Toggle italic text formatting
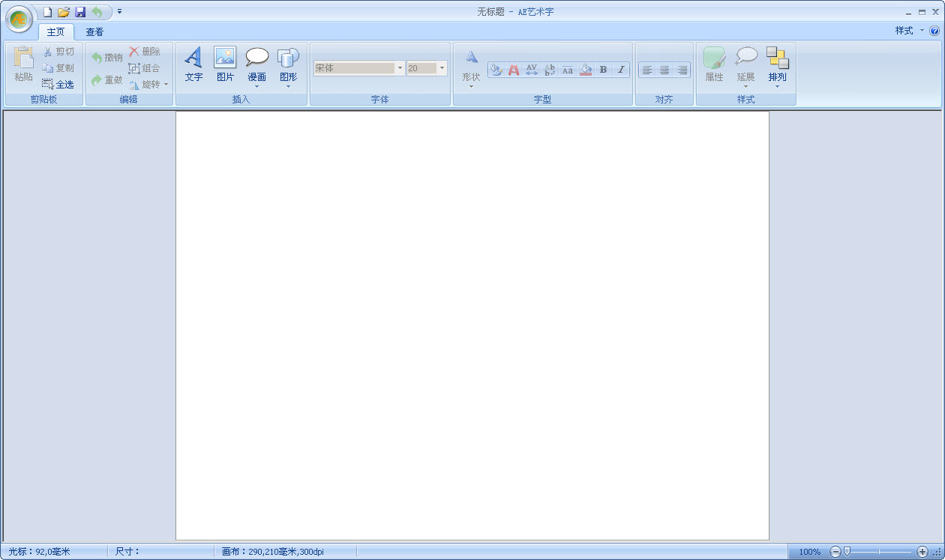Viewport: 945px width, 560px height. 621,70
